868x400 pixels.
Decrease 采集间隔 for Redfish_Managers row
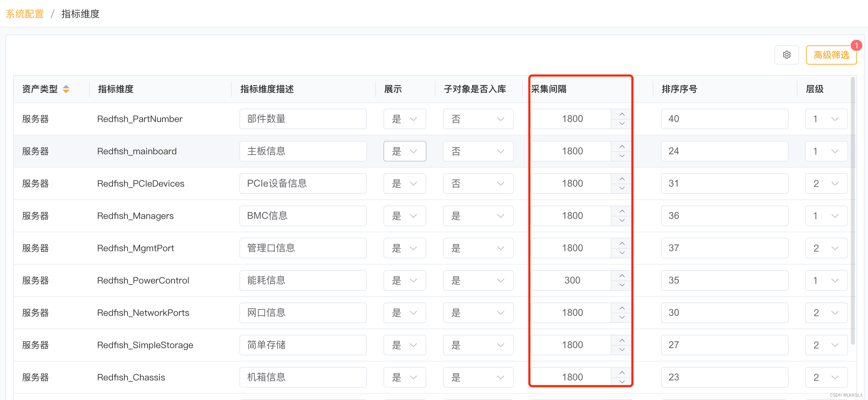[622, 221]
